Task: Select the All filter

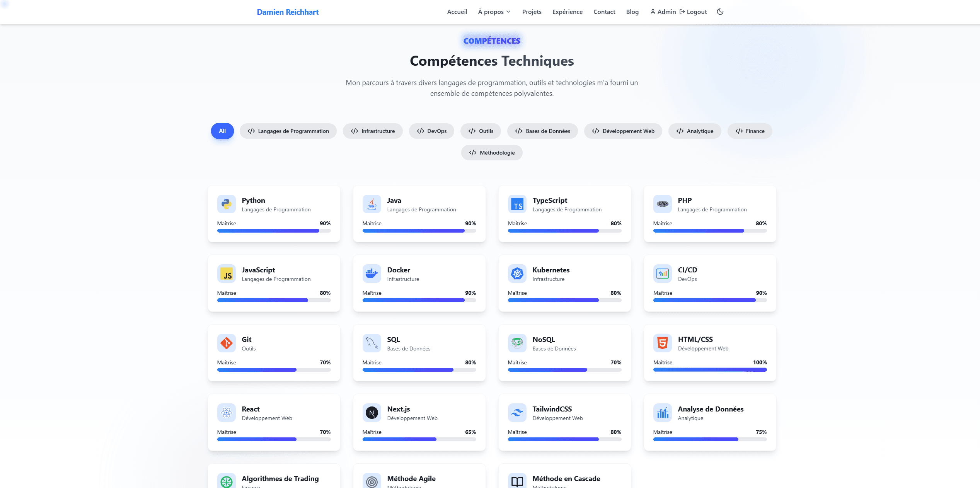Action: [x=222, y=131]
